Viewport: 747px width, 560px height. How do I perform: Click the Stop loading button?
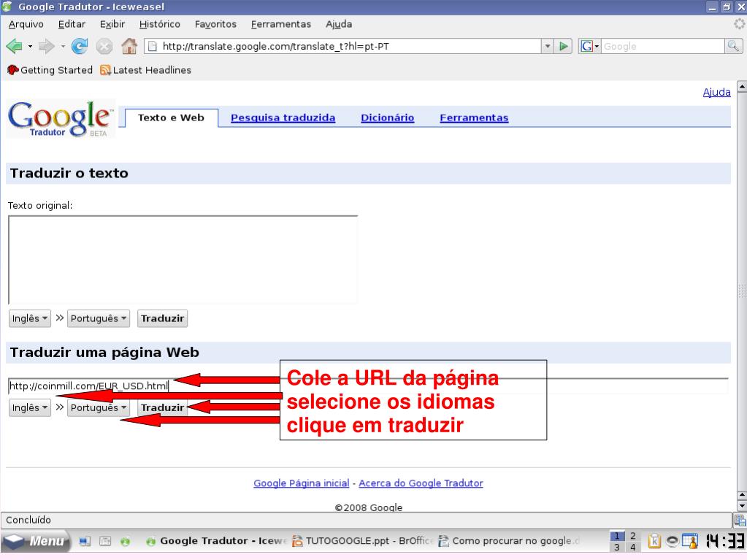coord(104,46)
